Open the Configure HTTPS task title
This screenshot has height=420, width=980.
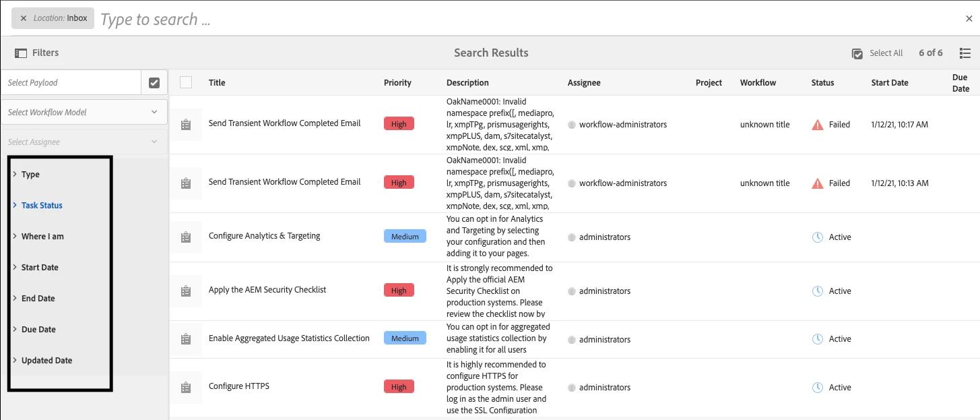tap(239, 386)
